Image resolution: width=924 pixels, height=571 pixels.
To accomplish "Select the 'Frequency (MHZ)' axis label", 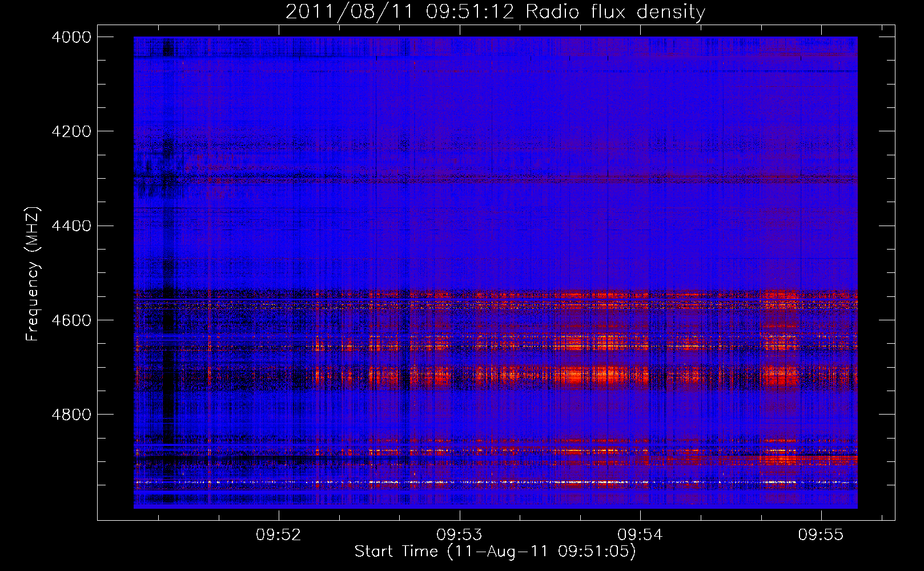I will [33, 274].
